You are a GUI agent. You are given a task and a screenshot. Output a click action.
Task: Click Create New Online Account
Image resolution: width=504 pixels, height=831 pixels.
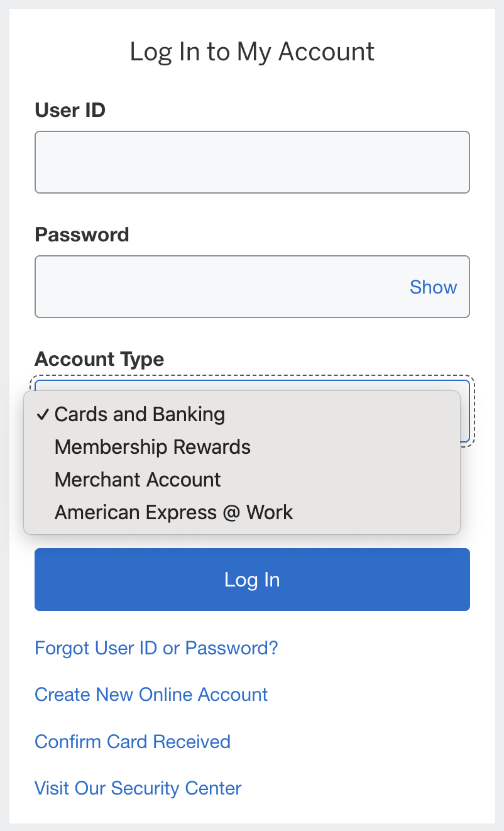click(151, 694)
